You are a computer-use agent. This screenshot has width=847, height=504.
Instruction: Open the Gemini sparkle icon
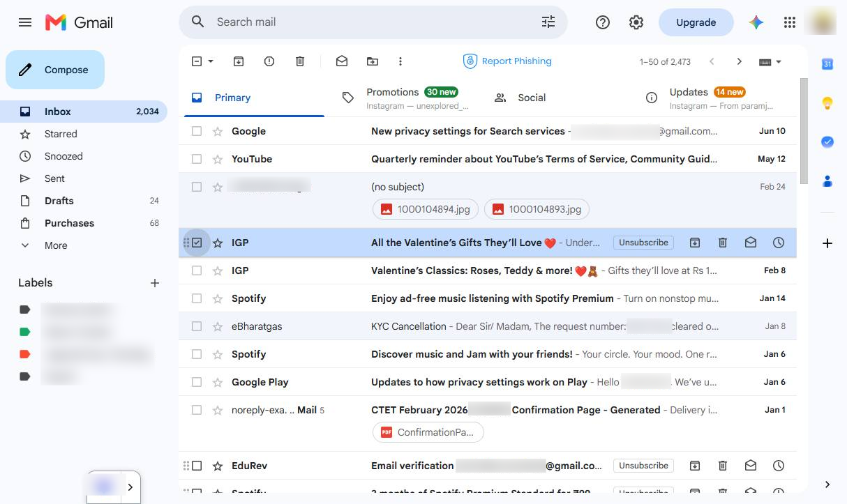pyautogui.click(x=756, y=22)
